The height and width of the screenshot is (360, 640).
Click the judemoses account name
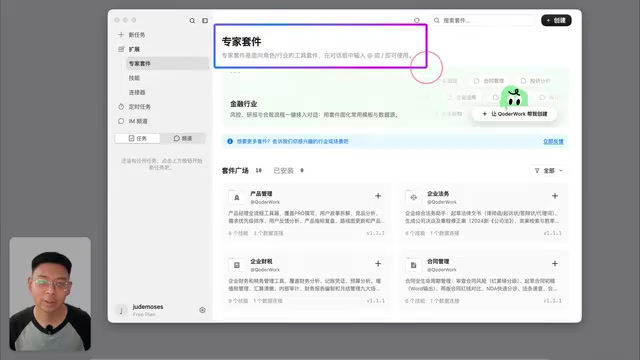pyautogui.click(x=148, y=307)
